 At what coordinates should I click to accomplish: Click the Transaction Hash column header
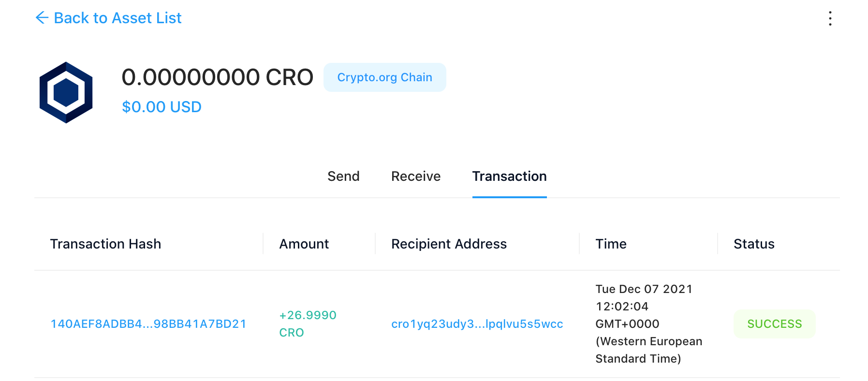point(105,244)
